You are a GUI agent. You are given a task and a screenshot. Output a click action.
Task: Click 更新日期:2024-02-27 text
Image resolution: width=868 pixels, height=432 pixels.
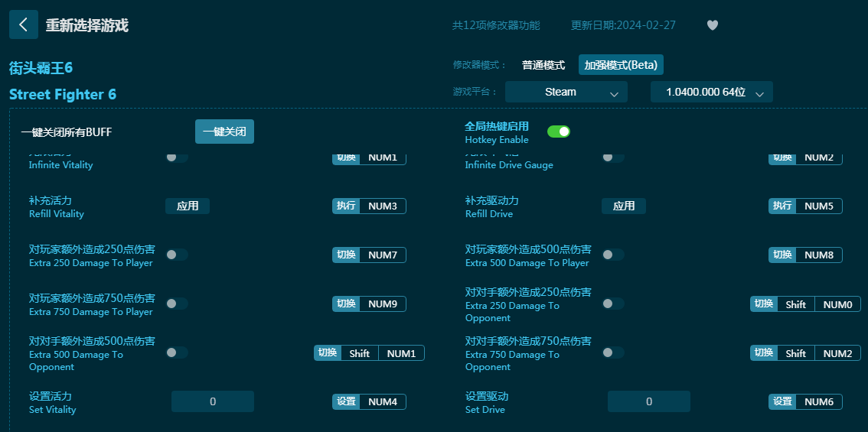(x=623, y=25)
